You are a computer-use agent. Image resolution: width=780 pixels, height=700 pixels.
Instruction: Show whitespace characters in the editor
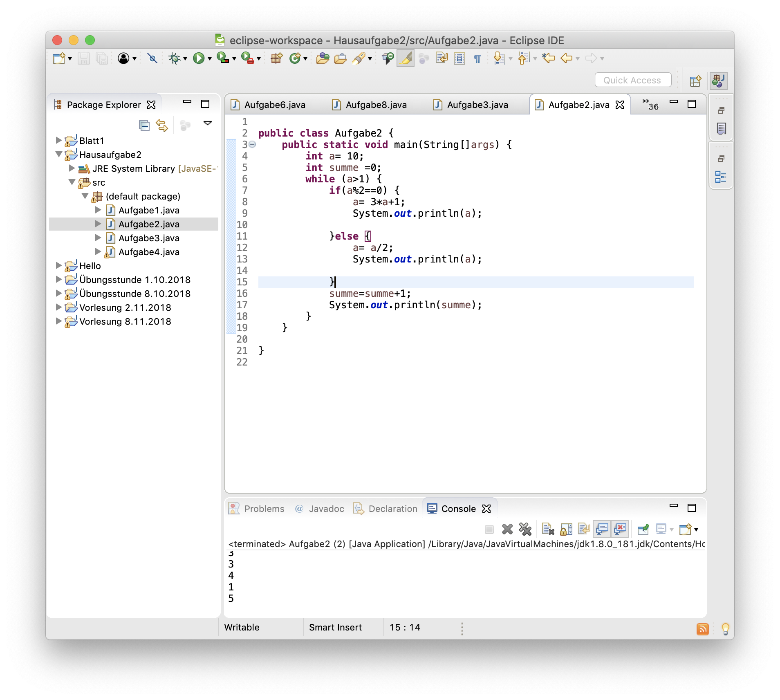(x=477, y=58)
